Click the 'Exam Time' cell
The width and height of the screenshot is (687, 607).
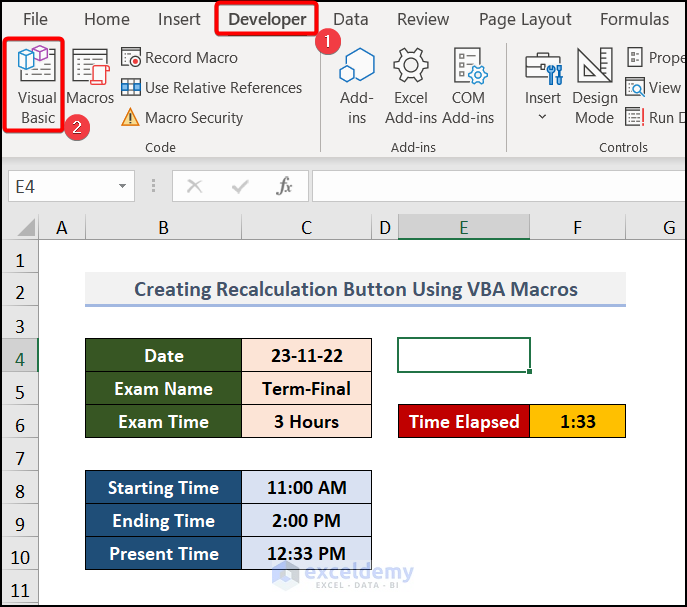click(163, 422)
